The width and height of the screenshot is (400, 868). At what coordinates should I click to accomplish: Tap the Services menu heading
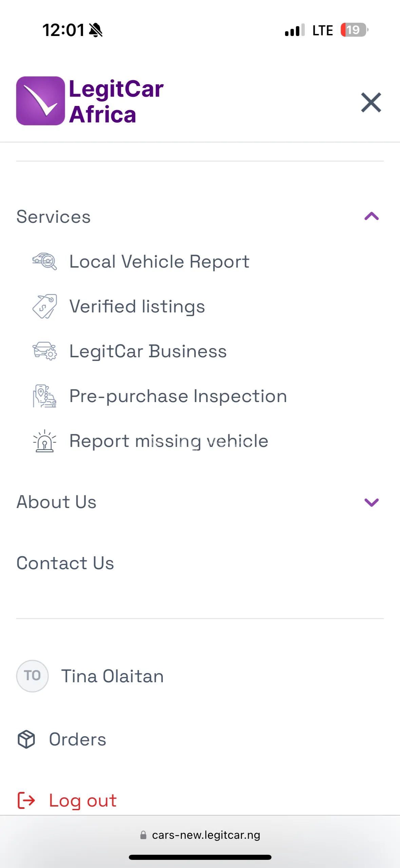54,217
